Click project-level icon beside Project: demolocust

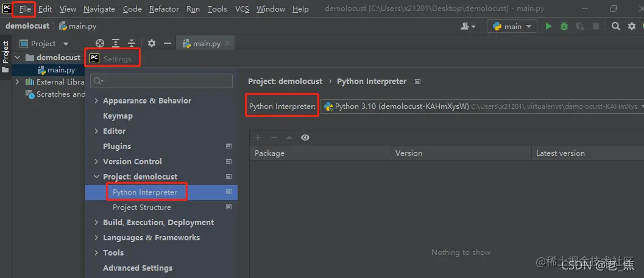click(228, 176)
